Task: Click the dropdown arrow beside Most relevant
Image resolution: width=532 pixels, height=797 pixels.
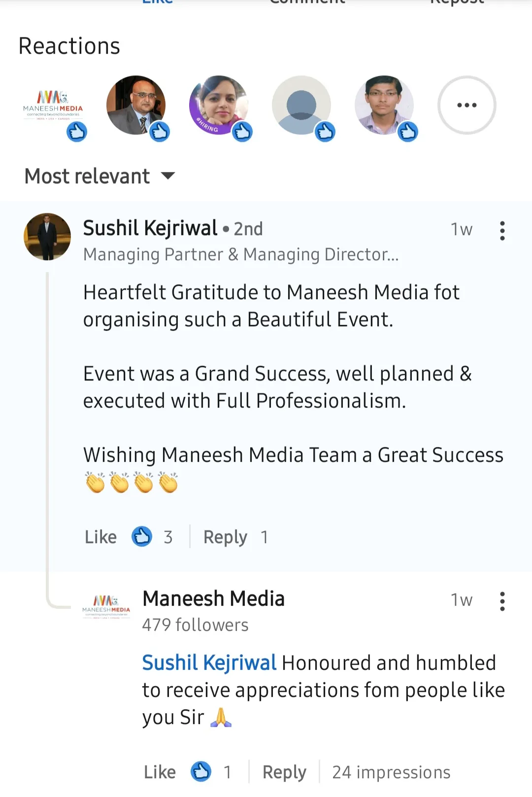Action: 168,176
